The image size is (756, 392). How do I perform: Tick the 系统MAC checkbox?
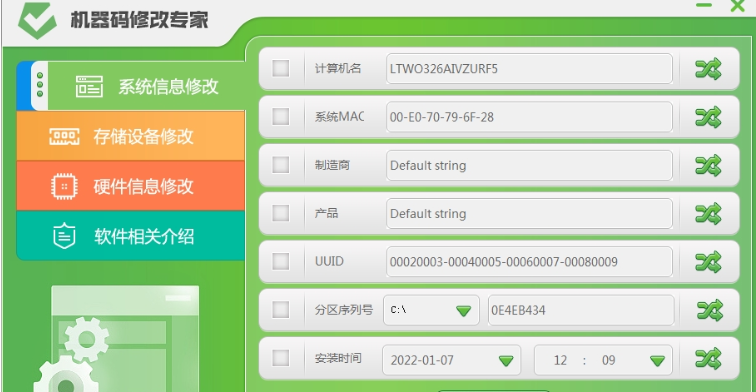point(281,116)
